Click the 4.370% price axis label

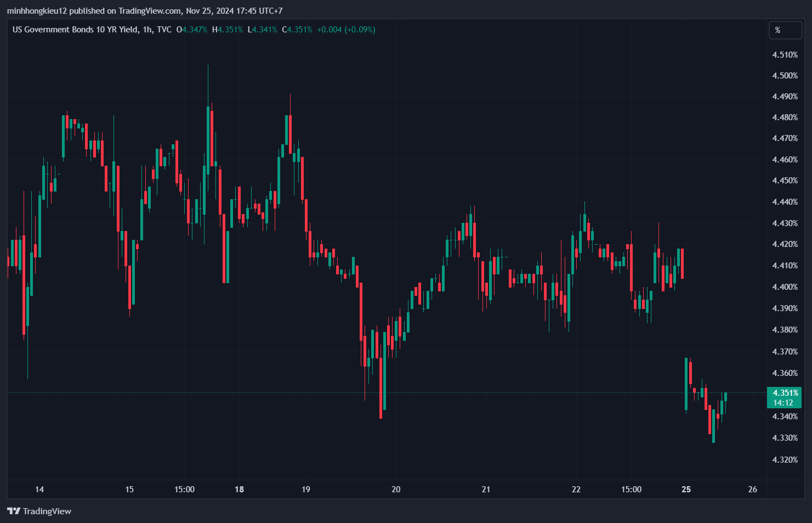785,352
